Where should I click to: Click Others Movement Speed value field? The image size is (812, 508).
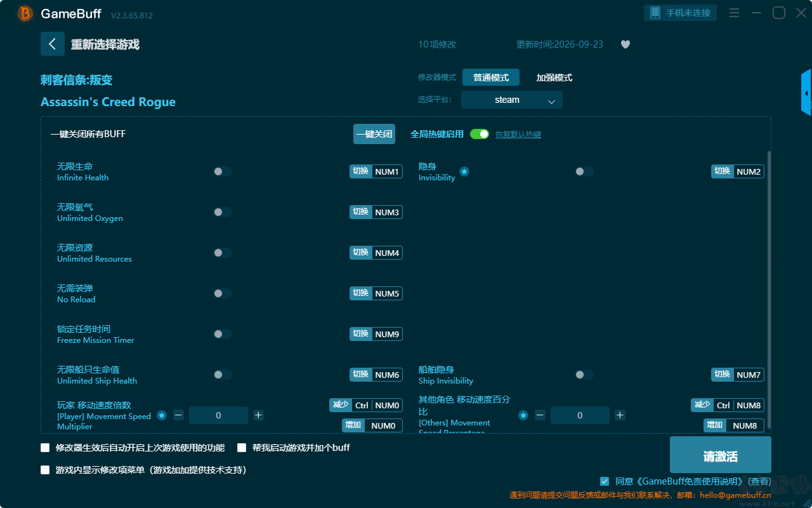point(580,415)
